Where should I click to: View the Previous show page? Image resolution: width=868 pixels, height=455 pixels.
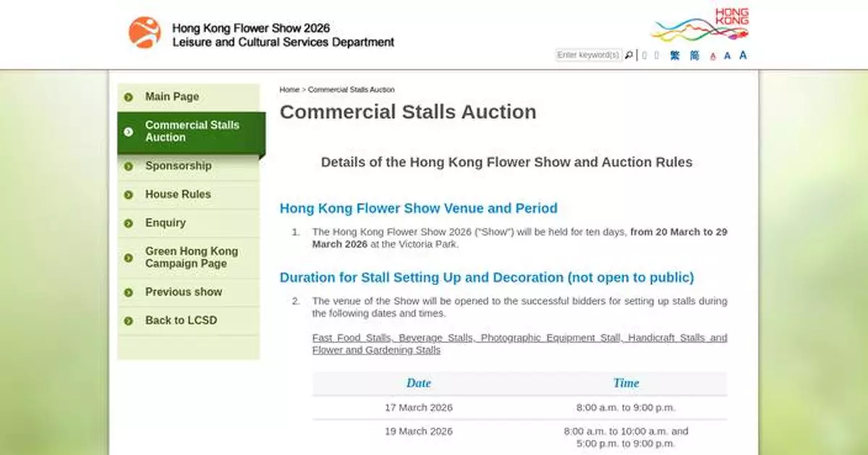pos(183,292)
